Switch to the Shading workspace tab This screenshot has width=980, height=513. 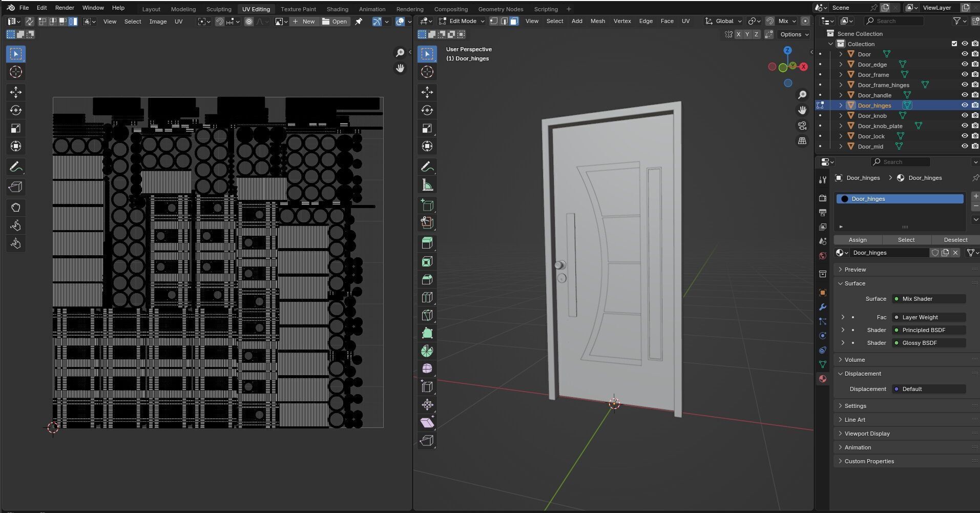[337, 9]
